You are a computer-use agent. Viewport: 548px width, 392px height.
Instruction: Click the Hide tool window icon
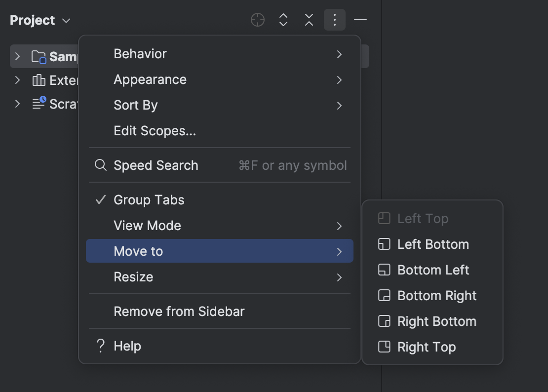[360, 20]
